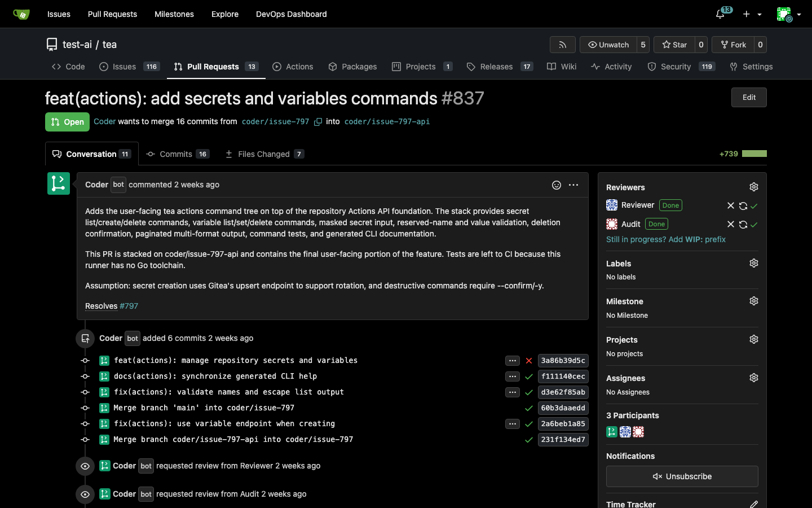This screenshot has width=812, height=508.
Task: Open the watchers count 5
Action: pos(643,45)
